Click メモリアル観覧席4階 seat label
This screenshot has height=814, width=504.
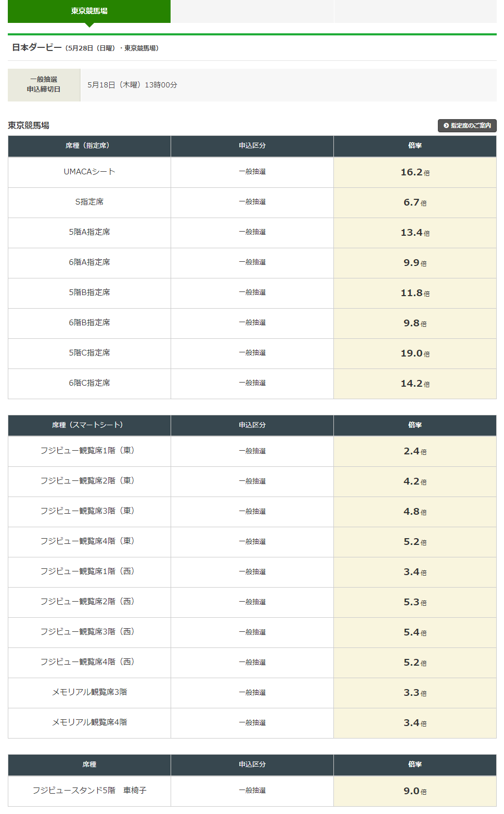[89, 722]
